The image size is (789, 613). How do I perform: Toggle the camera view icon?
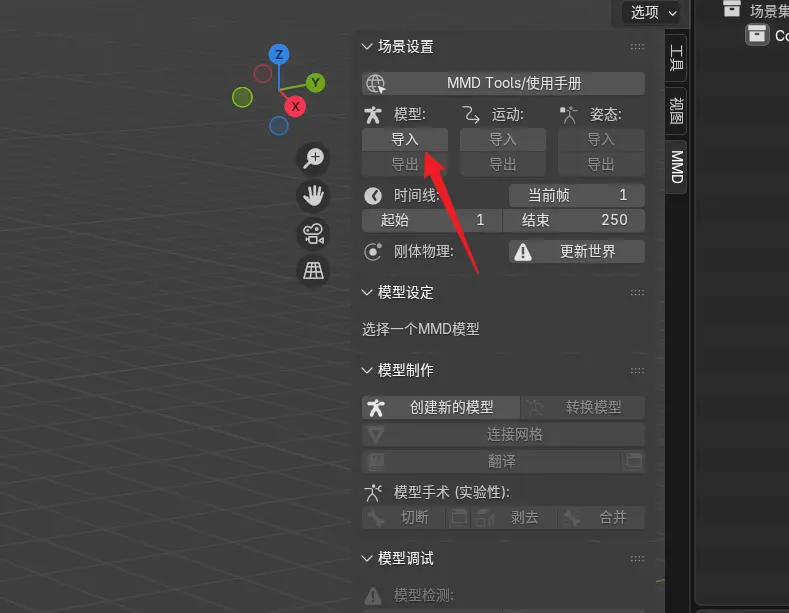313,234
